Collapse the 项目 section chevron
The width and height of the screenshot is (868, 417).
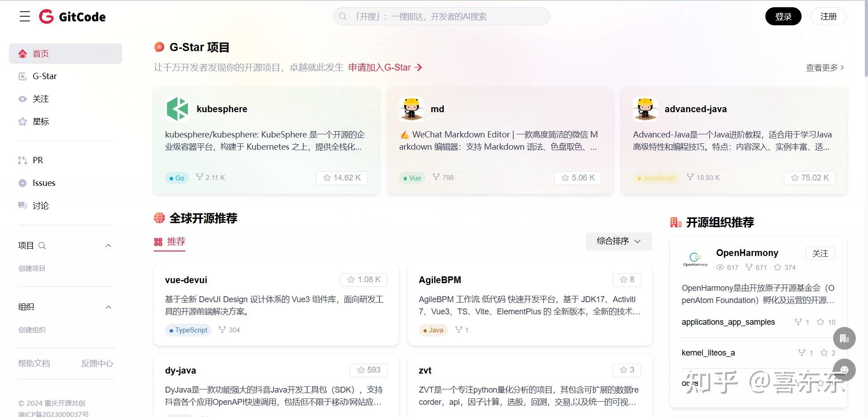(x=108, y=246)
